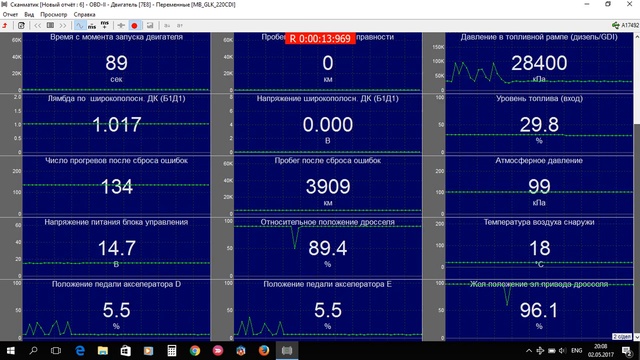This screenshot has width=640, height=360.
Task: Open Windows search from the taskbar
Action: pyautogui.click(x=33, y=351)
